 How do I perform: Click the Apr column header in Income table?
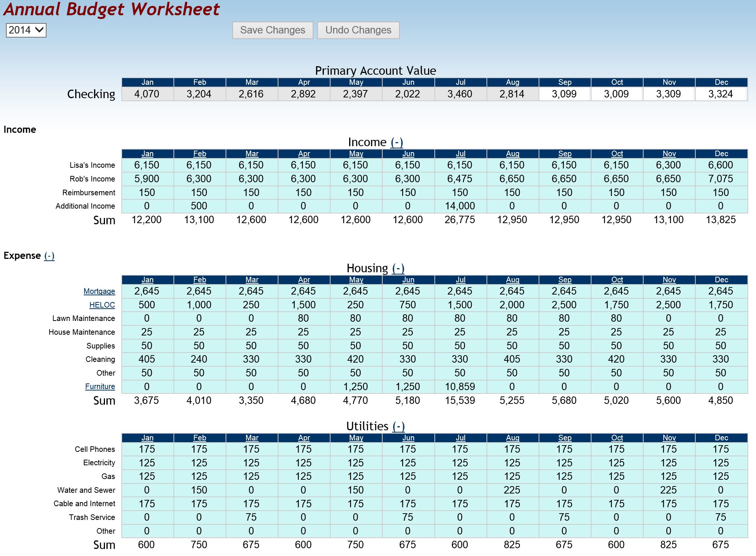pyautogui.click(x=304, y=154)
